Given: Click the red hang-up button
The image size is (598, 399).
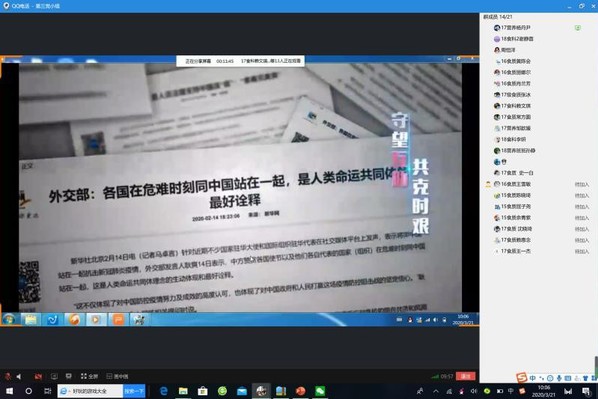Looking at the screenshot, I should coord(466,376).
